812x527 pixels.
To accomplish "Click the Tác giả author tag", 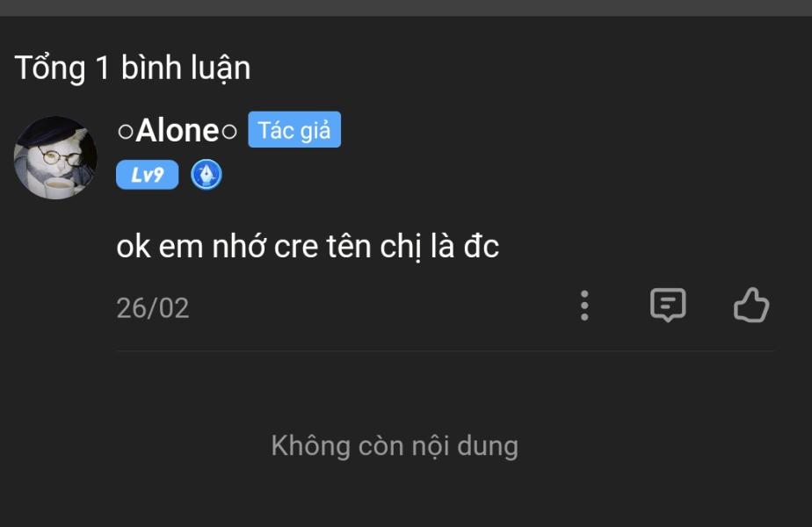I will pyautogui.click(x=294, y=129).
